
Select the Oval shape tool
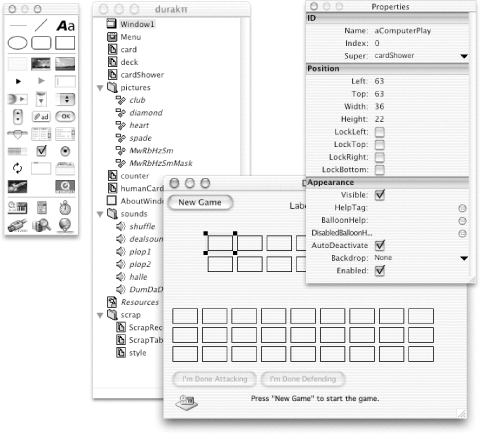pos(17,43)
